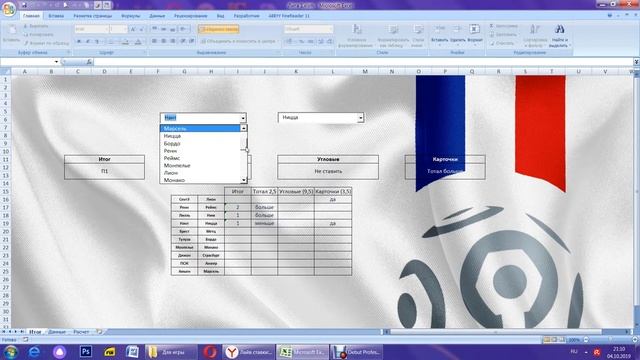Viewport: 640px width, 360px height.
Task: Open Internet Explorer from the taskbar
Action: (34, 351)
